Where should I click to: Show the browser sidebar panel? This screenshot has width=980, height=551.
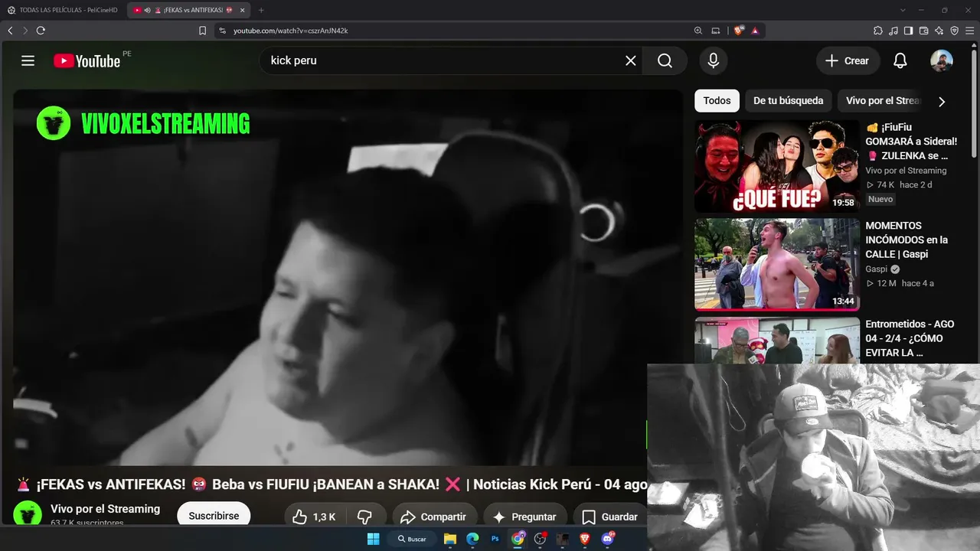909,31
